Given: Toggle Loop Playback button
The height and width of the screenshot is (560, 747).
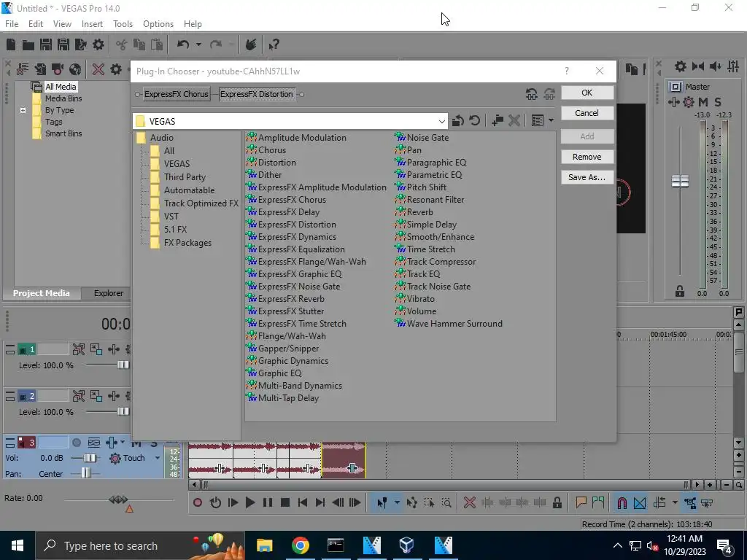Looking at the screenshot, I should (215, 502).
